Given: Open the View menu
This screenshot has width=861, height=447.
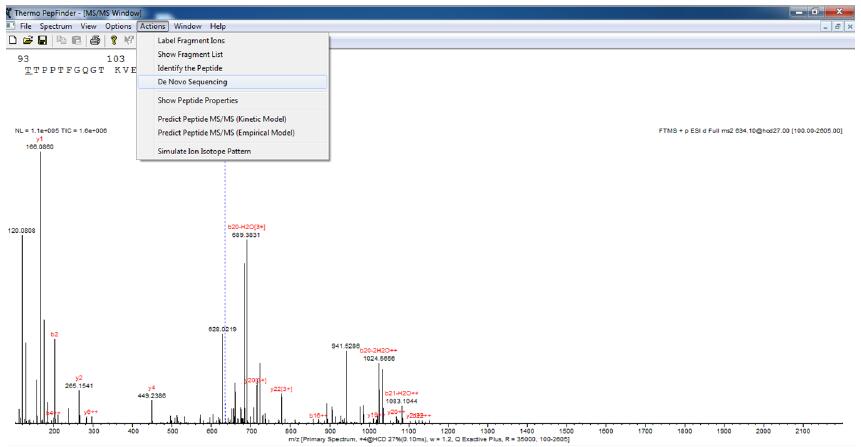Looking at the screenshot, I should tap(89, 25).
